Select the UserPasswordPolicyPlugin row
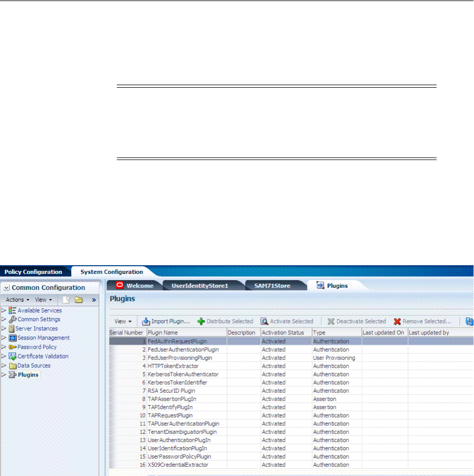The image size is (474, 476). (x=291, y=456)
